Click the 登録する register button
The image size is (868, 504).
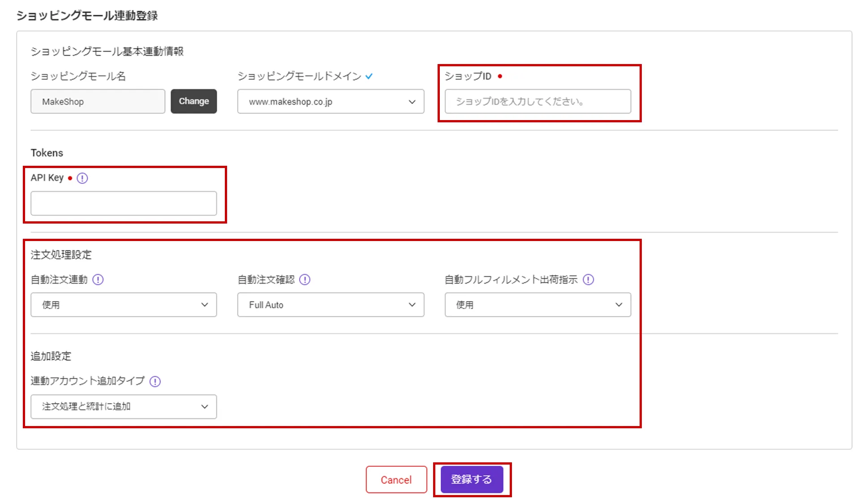point(472,480)
